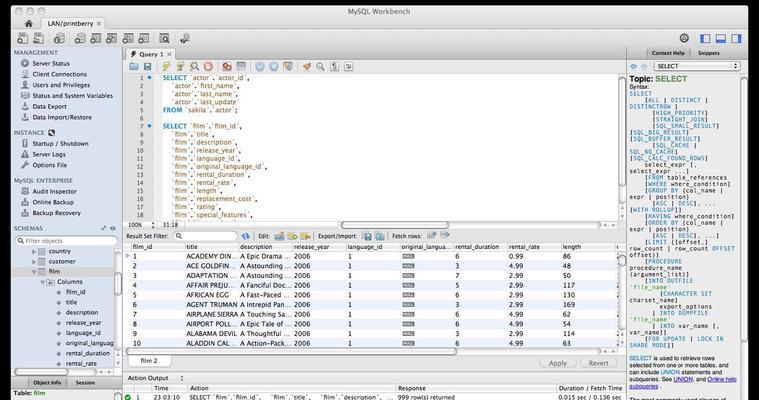
Task: Open the LAN/printberry connection tab
Action: [x=71, y=23]
